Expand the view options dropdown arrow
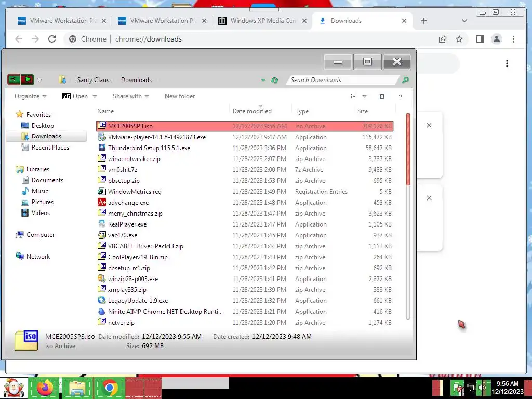 click(x=364, y=96)
